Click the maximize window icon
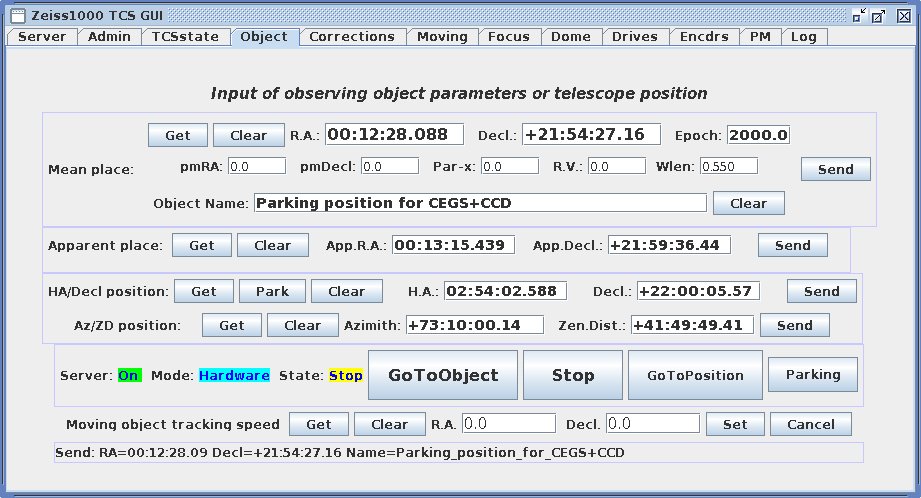 879,16
